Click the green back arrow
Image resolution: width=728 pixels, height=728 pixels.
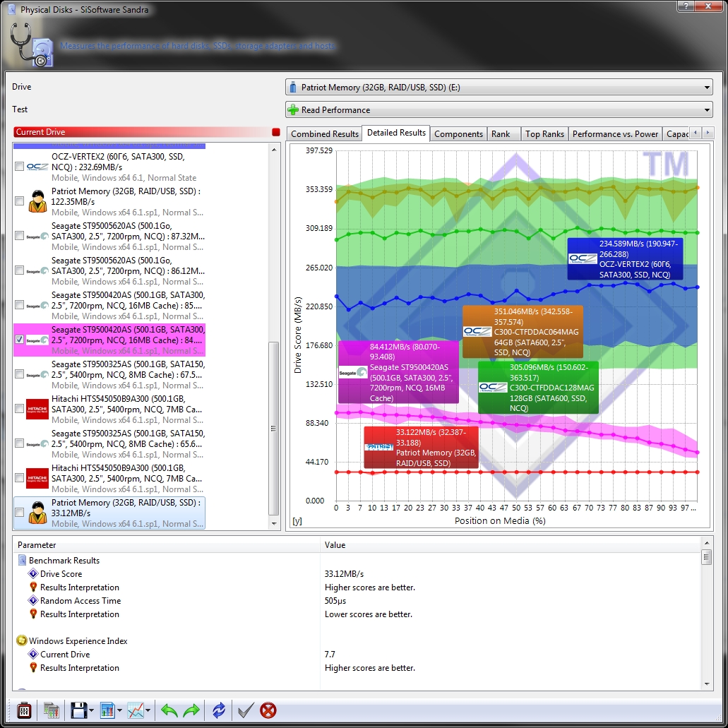(169, 710)
